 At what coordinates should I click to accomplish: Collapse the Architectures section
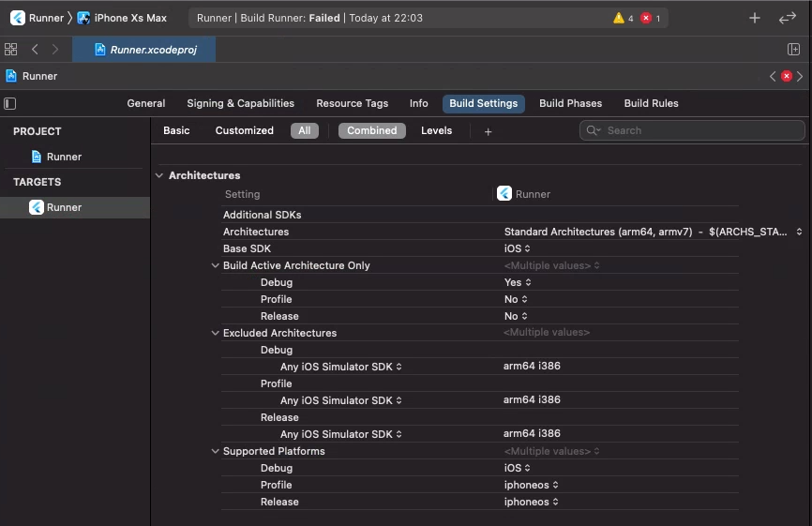click(159, 175)
